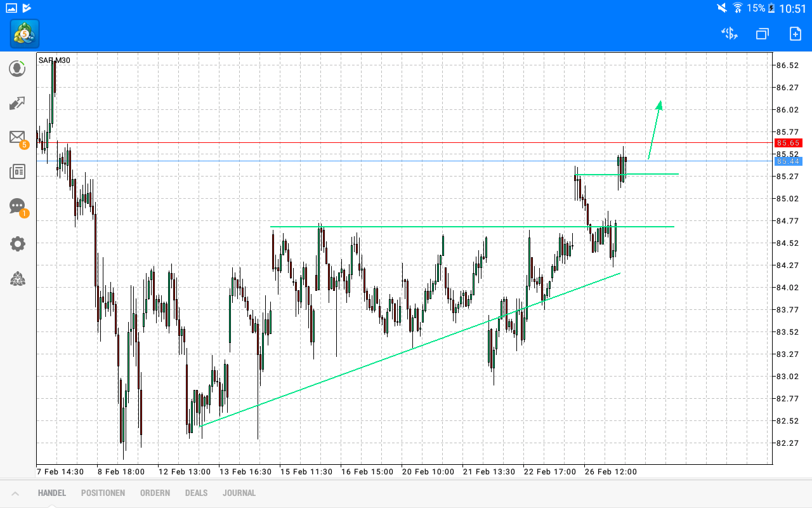This screenshot has height=508, width=812.
Task: Open the trade arrows sidebar icon
Action: tap(17, 104)
